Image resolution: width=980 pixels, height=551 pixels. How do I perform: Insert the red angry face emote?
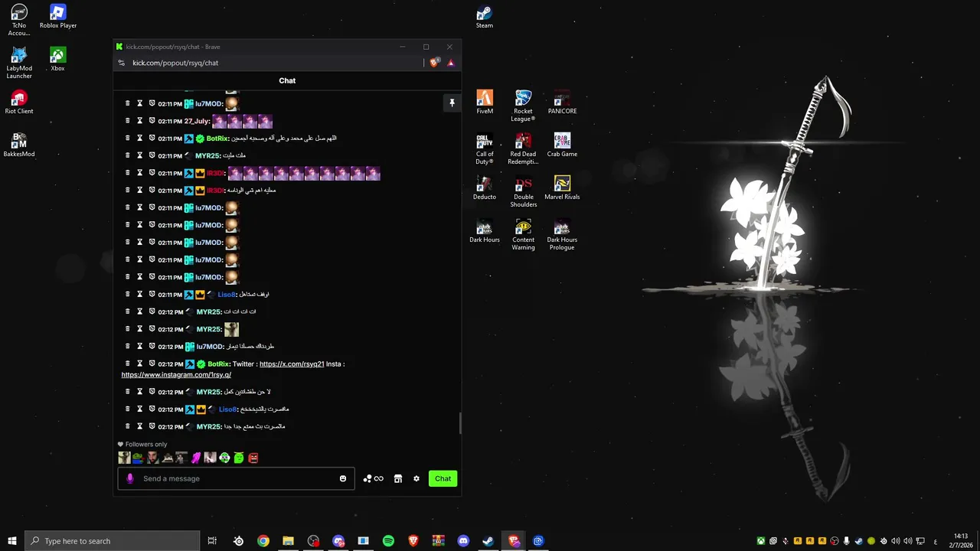pos(253,458)
